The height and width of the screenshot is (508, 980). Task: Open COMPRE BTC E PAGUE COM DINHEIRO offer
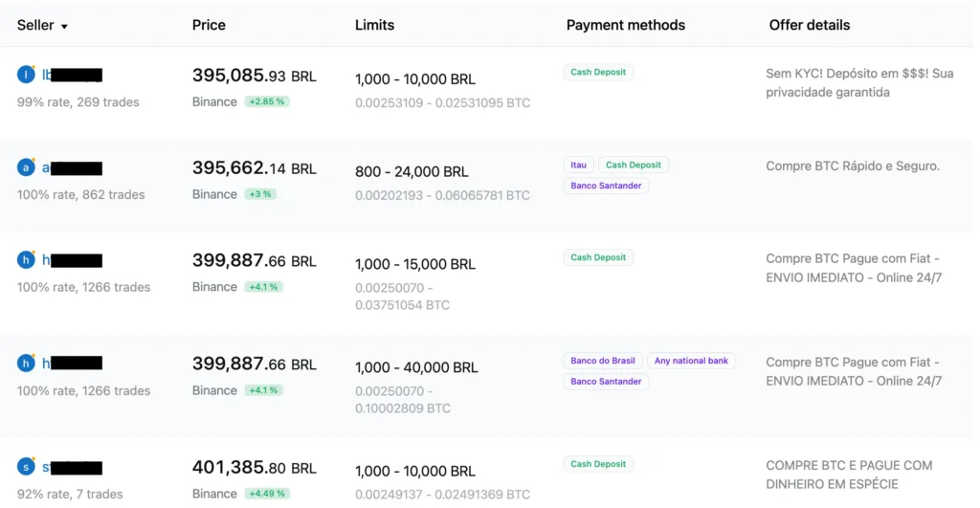coord(849,475)
